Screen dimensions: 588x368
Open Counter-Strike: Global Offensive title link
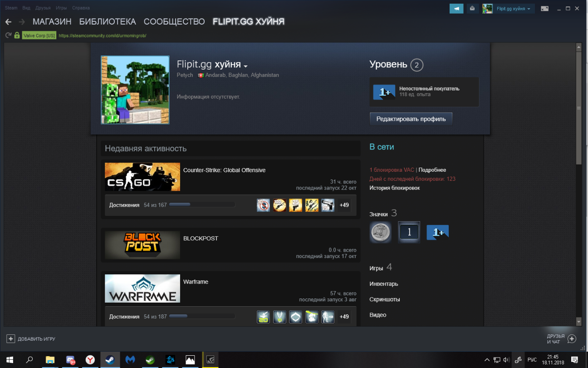(x=224, y=170)
